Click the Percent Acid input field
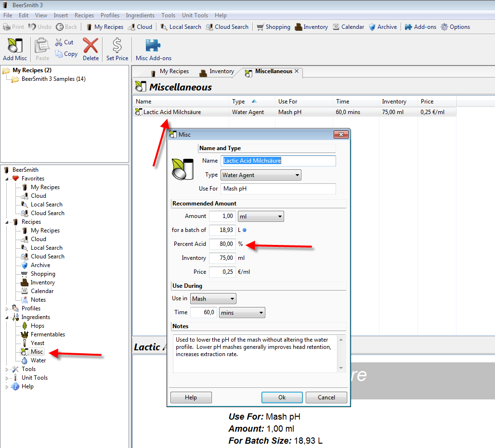Viewport: 495px width, 448px height. 222,244
